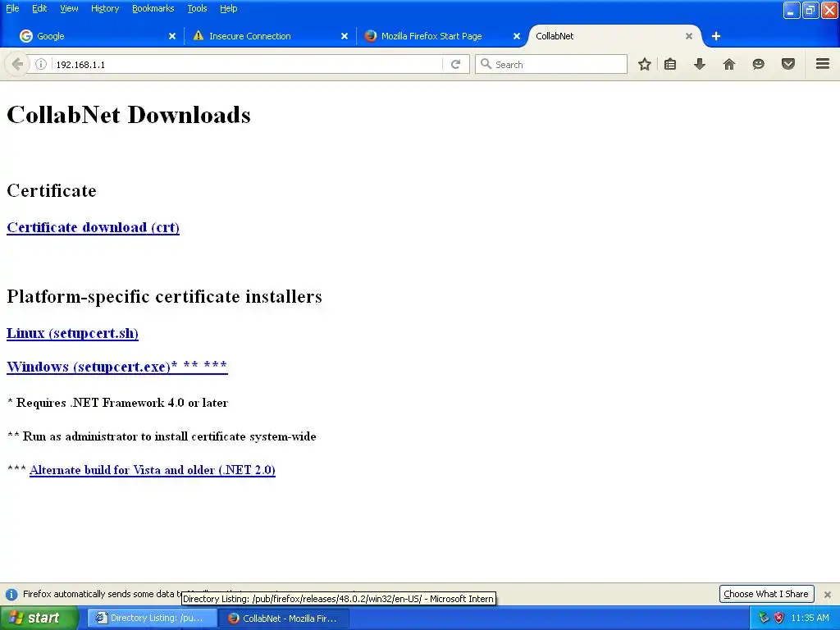Screen dimensions: 840x630
Task: Open the downloads arrow panel
Action: (x=700, y=64)
